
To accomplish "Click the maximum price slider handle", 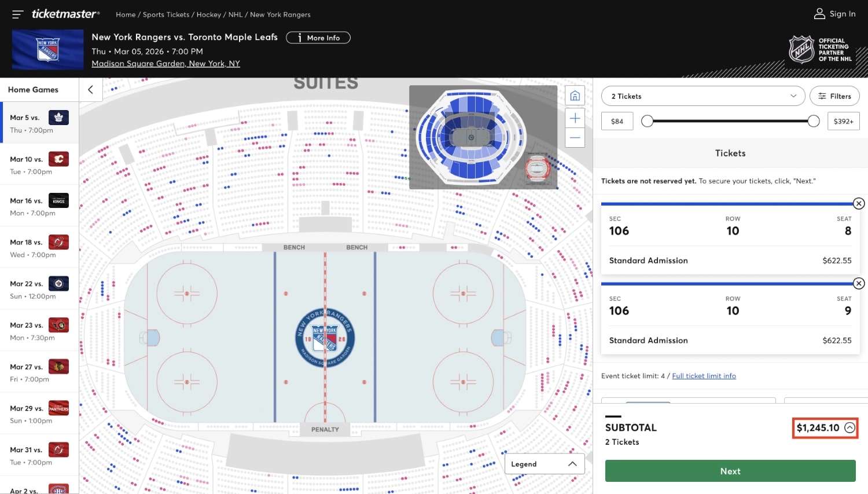I will (x=814, y=121).
